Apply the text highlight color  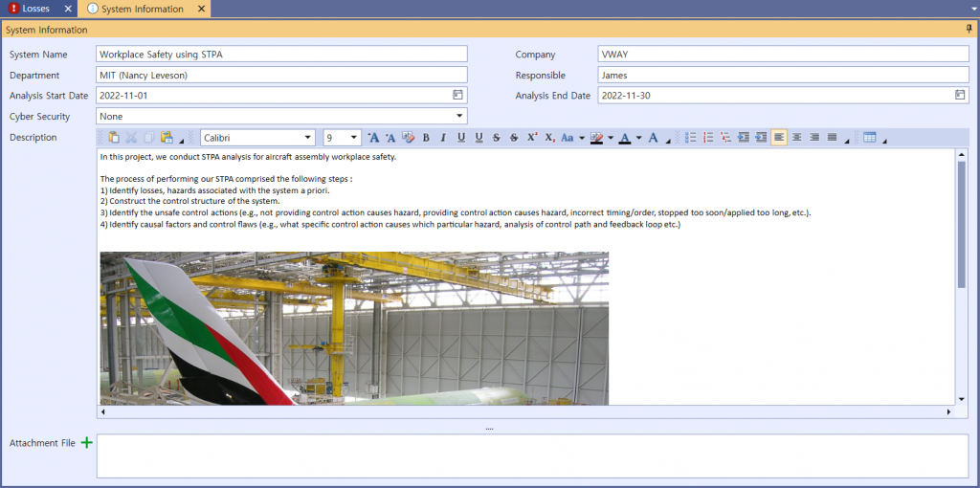(597, 138)
